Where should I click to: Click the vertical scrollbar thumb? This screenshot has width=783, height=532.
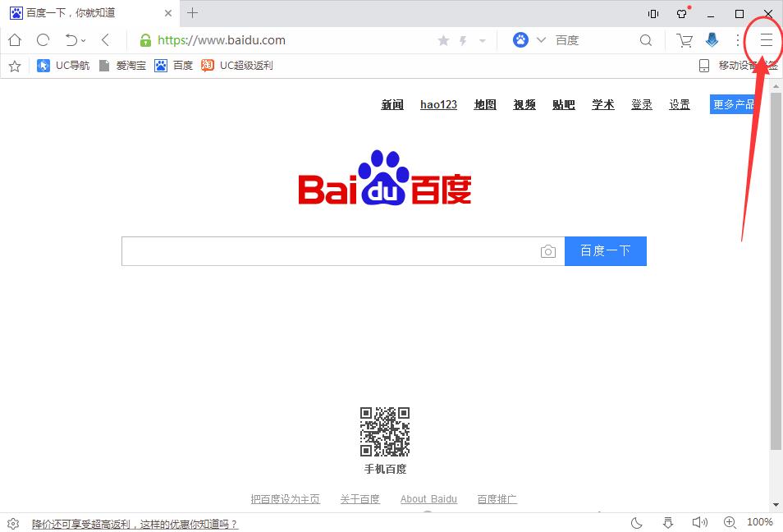click(776, 271)
